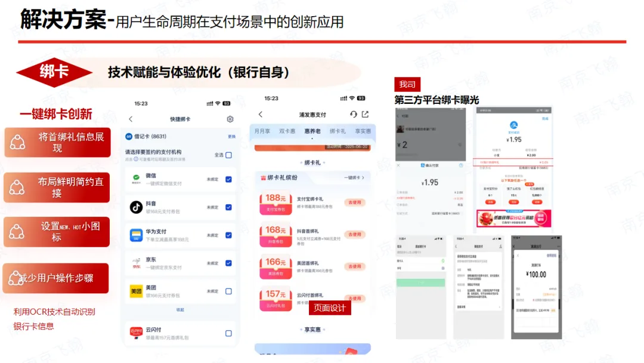The height and width of the screenshot is (363, 644).
Task: Click 去使用 for 抖音首绑礼
Action: (355, 235)
